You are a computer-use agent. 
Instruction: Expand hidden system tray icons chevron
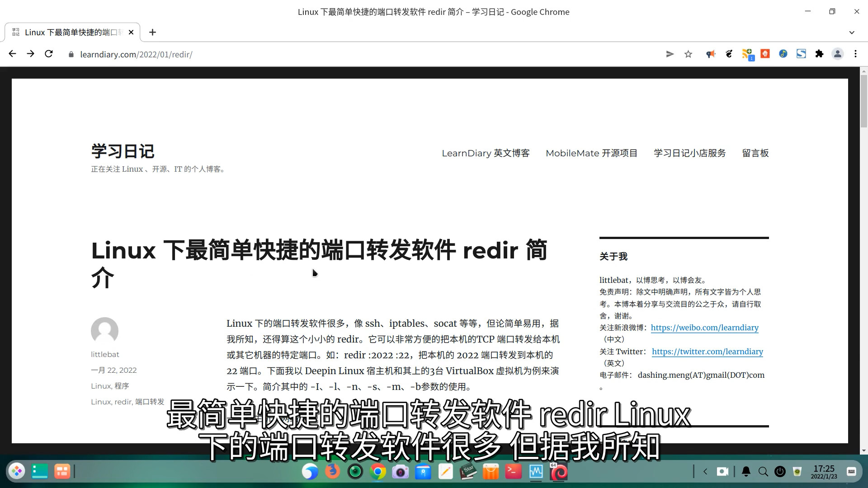tap(705, 471)
